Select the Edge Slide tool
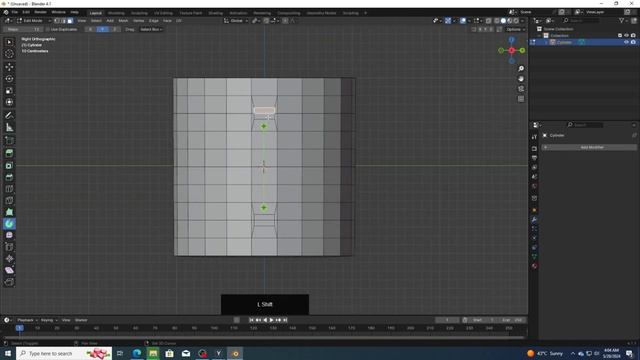The height and width of the screenshot is (360, 640). 9,247
